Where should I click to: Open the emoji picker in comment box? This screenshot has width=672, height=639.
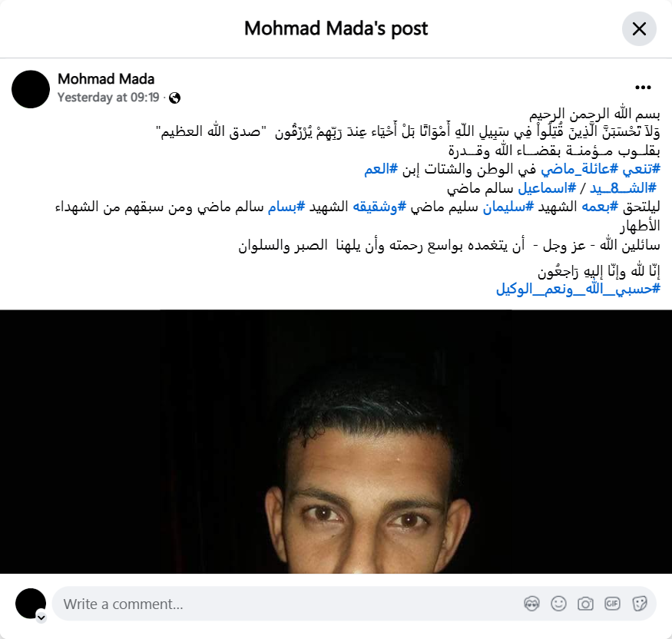point(558,604)
